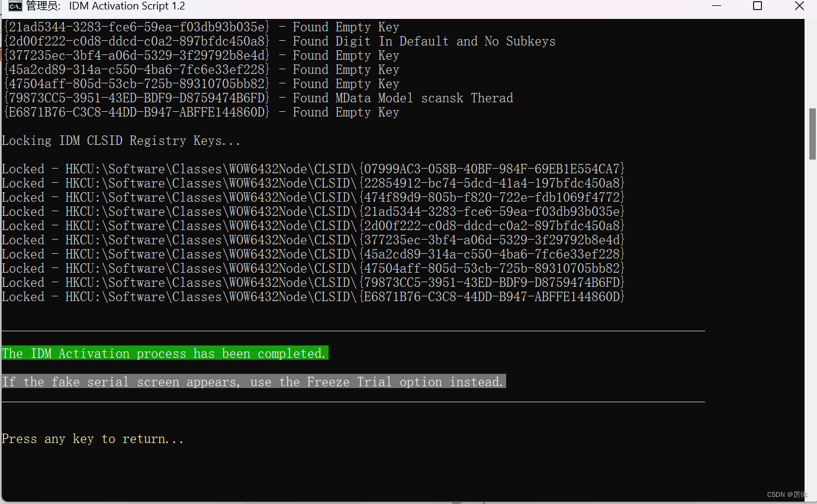The width and height of the screenshot is (817, 504).
Task: Click the Locked row ending {377235ec-3bf4-a06d-5329-3f29792b8e4d}
Action: coord(314,240)
